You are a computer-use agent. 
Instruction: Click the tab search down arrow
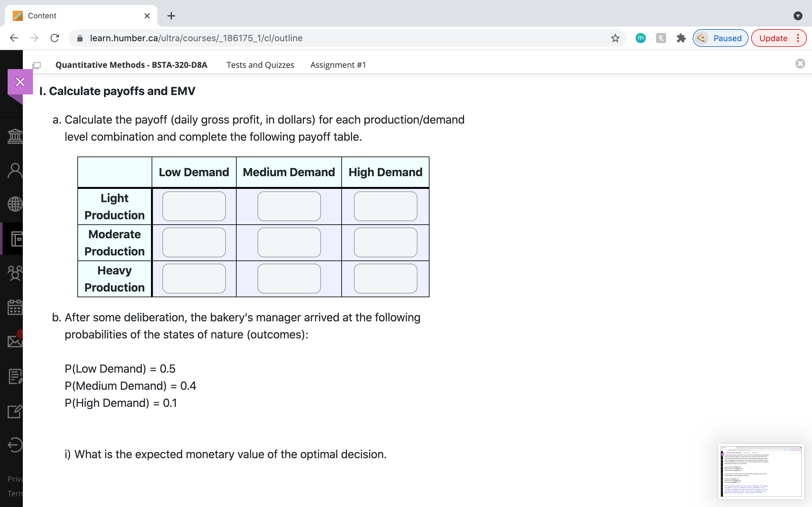[x=798, y=16]
